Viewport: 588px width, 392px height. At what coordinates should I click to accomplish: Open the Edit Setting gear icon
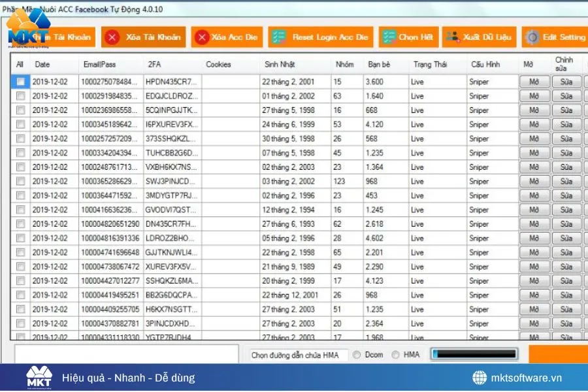coord(531,37)
